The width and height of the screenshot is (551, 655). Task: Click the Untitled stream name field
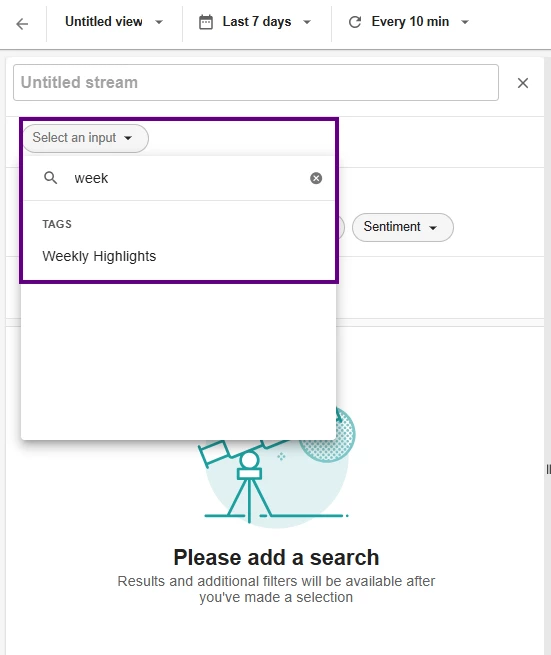pos(256,83)
